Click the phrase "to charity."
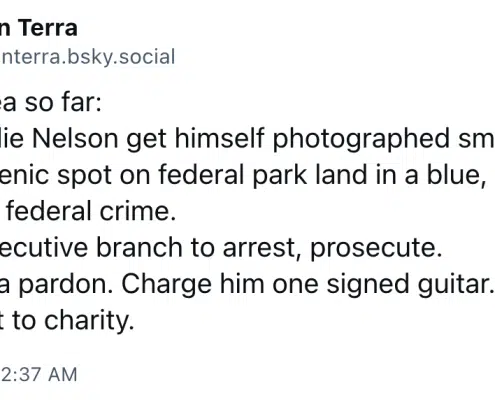The height and width of the screenshot is (400, 495). pyautogui.click(x=73, y=321)
